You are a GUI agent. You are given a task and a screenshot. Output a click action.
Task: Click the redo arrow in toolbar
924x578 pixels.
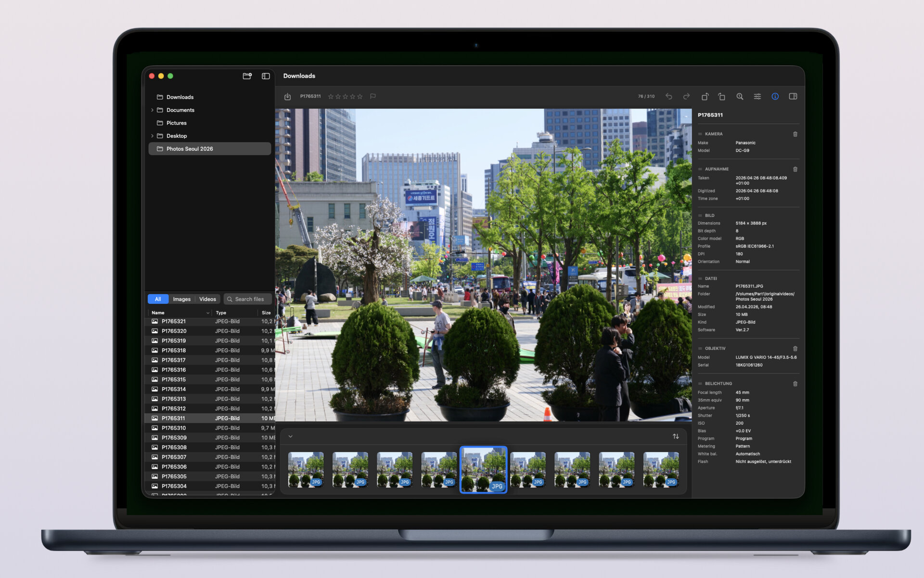coord(686,96)
